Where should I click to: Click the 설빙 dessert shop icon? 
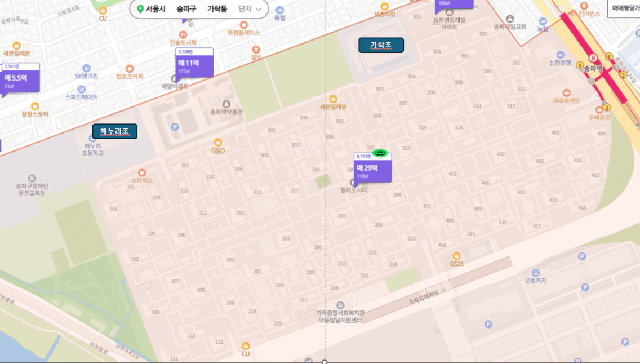coord(256,50)
